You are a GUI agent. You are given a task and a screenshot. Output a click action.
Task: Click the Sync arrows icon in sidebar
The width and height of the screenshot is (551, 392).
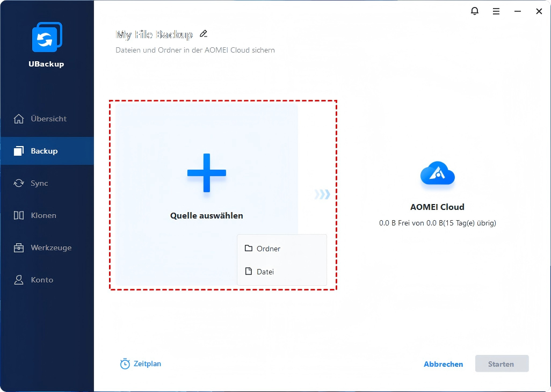(19, 183)
